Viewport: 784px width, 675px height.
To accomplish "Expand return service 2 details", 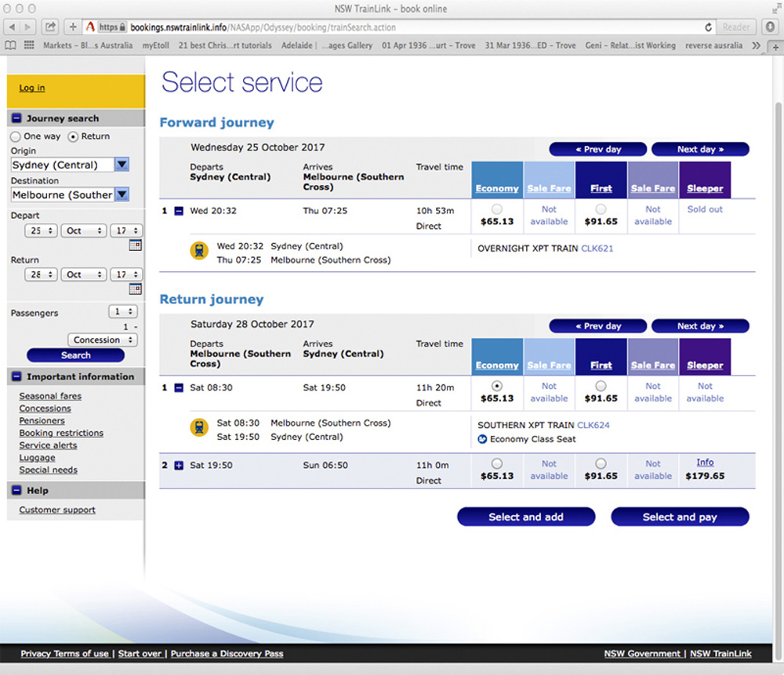I will pyautogui.click(x=179, y=466).
